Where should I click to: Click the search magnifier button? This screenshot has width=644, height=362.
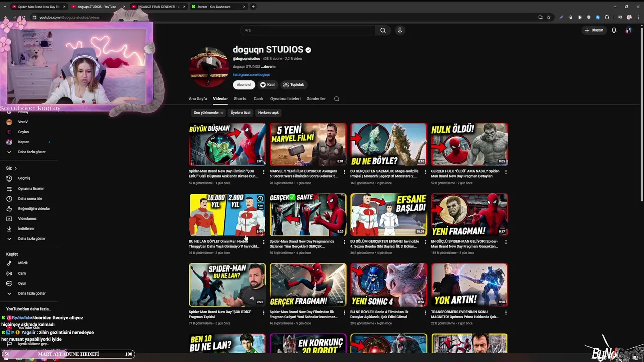coord(383,30)
